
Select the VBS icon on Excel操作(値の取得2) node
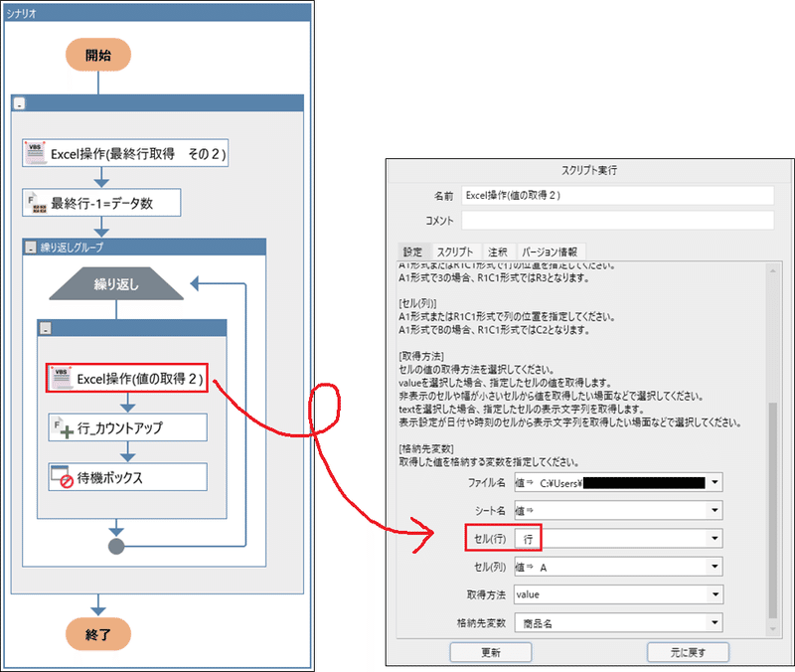pos(62,379)
